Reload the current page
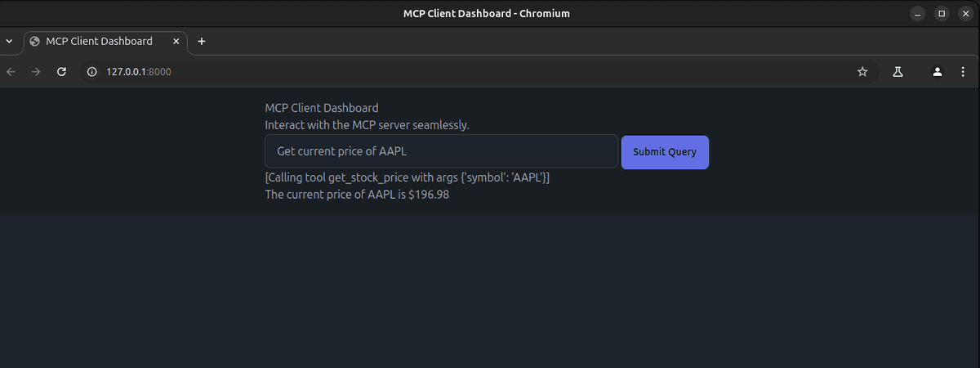980x368 pixels. click(x=60, y=72)
